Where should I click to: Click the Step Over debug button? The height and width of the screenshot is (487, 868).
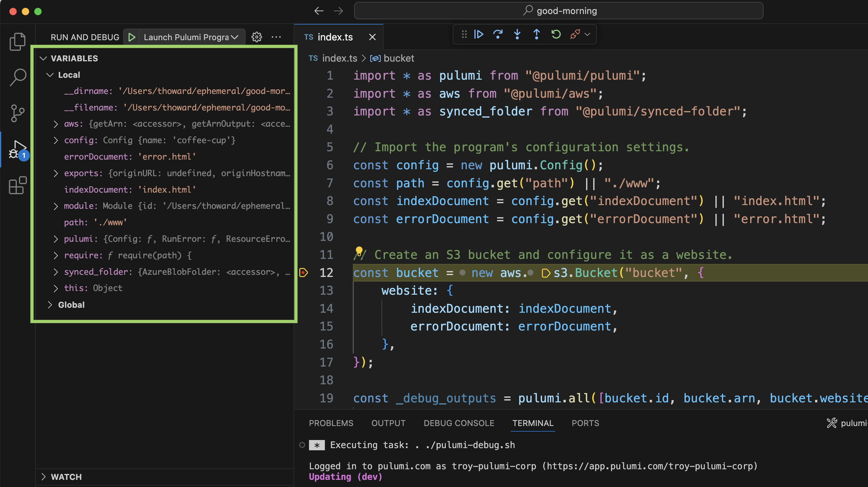point(498,34)
